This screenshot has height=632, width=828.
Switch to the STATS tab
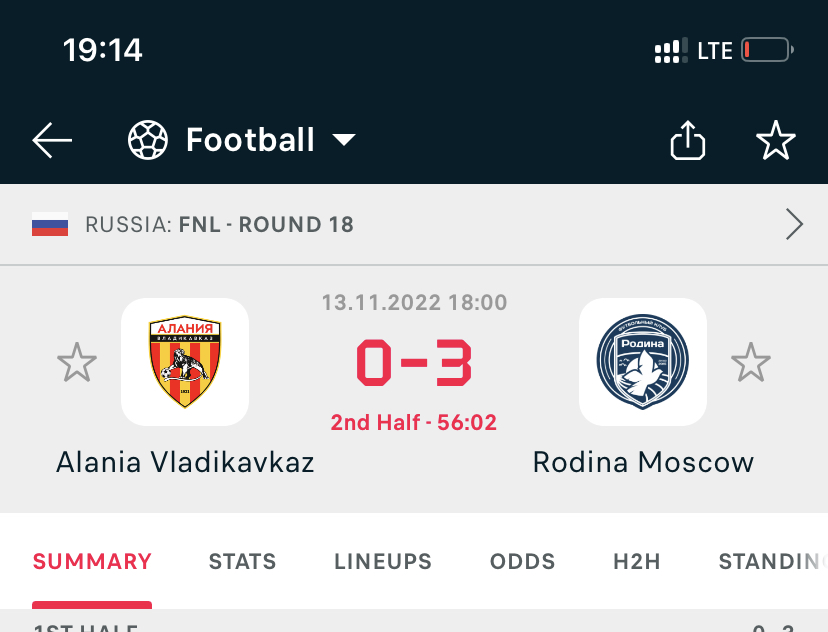tap(242, 562)
